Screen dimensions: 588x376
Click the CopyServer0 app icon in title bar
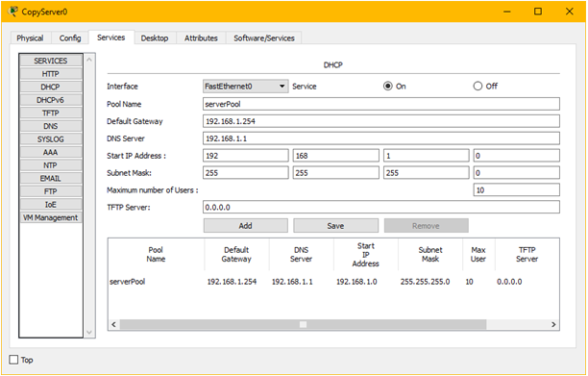[x=12, y=12]
